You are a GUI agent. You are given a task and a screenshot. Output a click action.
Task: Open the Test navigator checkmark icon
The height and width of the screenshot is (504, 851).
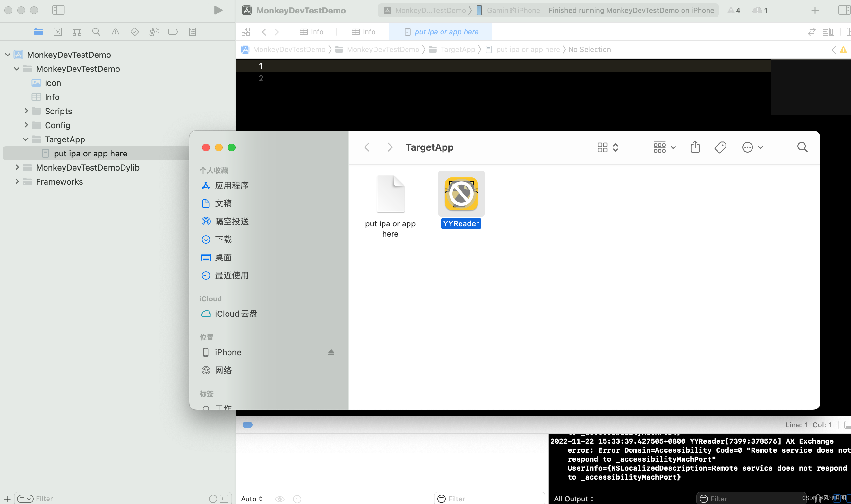[134, 32]
